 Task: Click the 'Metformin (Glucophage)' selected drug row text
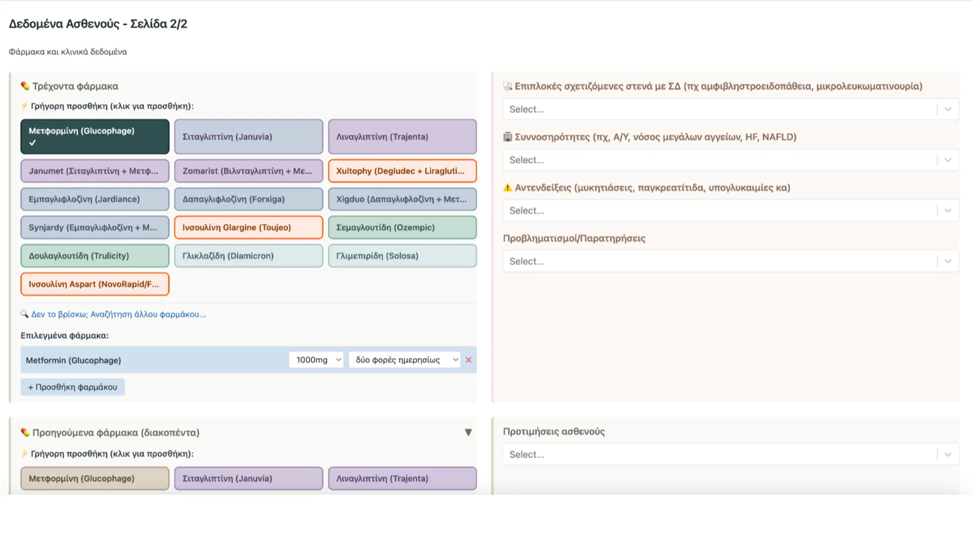[73, 360]
